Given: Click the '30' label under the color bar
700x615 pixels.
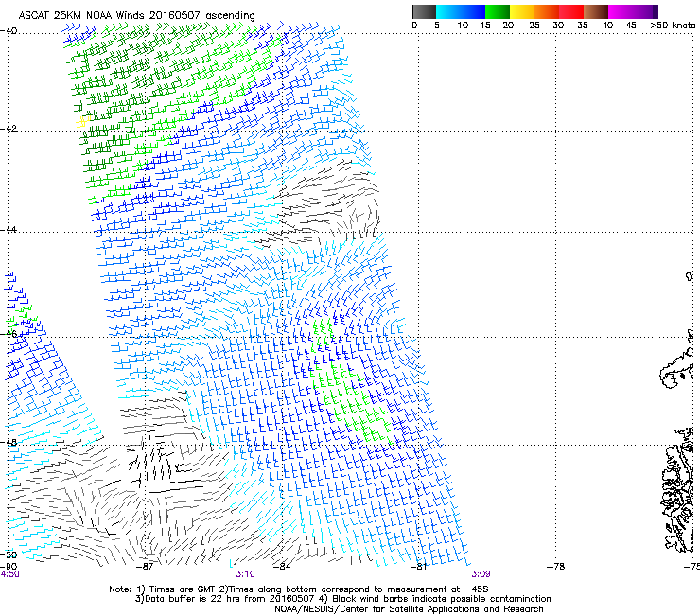Looking at the screenshot, I should tap(558, 25).
